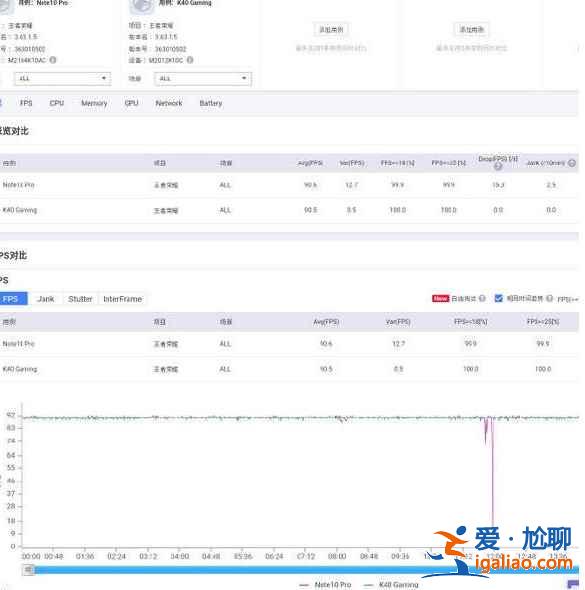
Task: Click 04:00 time label on chart axis
Action: coord(179,556)
